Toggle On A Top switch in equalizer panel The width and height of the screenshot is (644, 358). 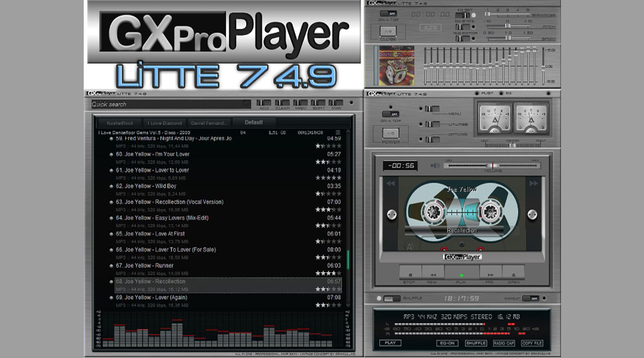click(388, 13)
